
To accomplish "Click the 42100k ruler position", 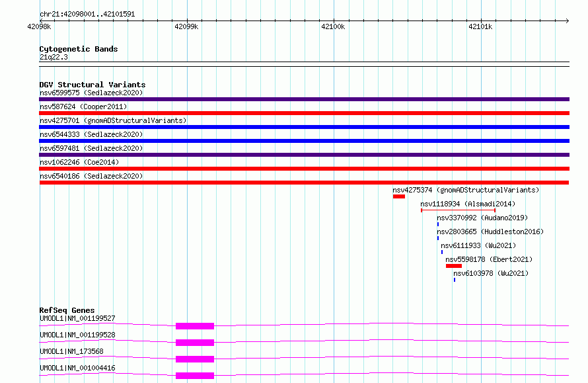I will click(333, 26).
